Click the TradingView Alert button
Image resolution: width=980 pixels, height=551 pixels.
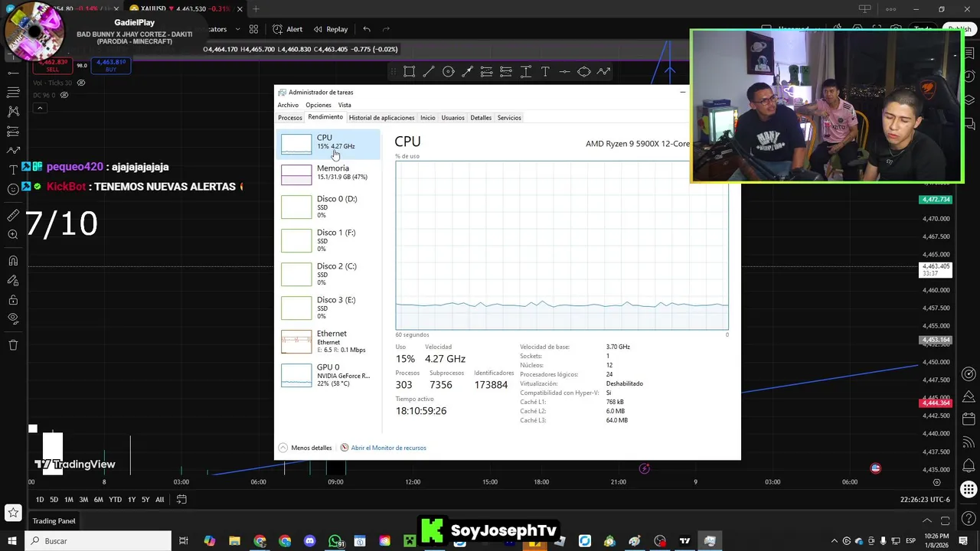(x=287, y=29)
